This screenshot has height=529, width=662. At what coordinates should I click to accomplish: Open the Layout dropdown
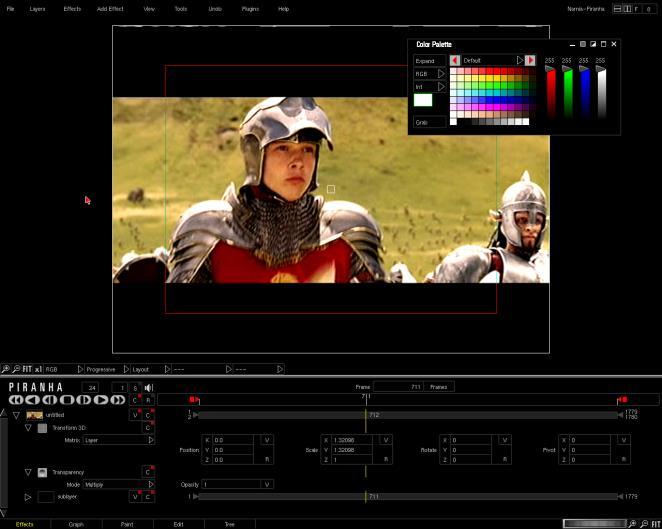tap(150, 369)
